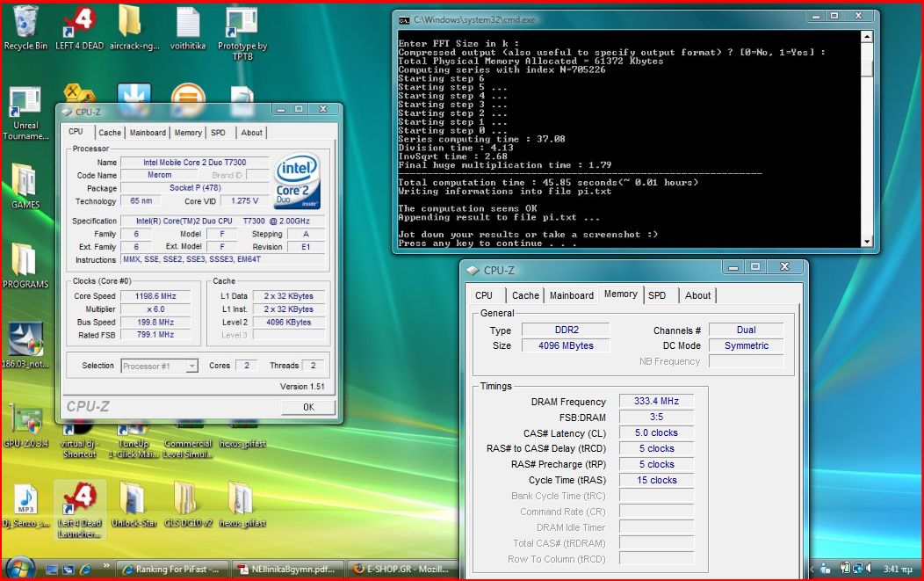Viewport: 924px width, 581px height.
Task: Show hidden system tray icons arrow
Action: (x=812, y=570)
